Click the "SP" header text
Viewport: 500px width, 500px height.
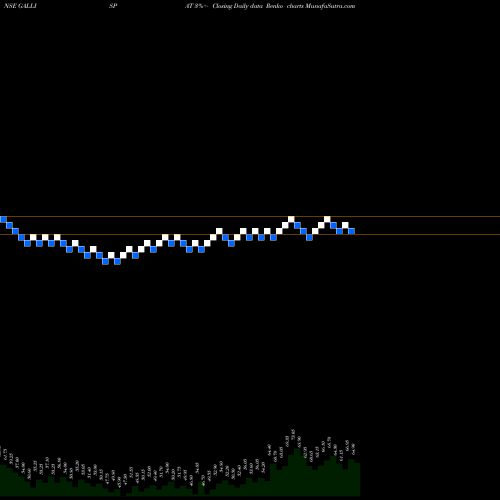[x=113, y=6]
